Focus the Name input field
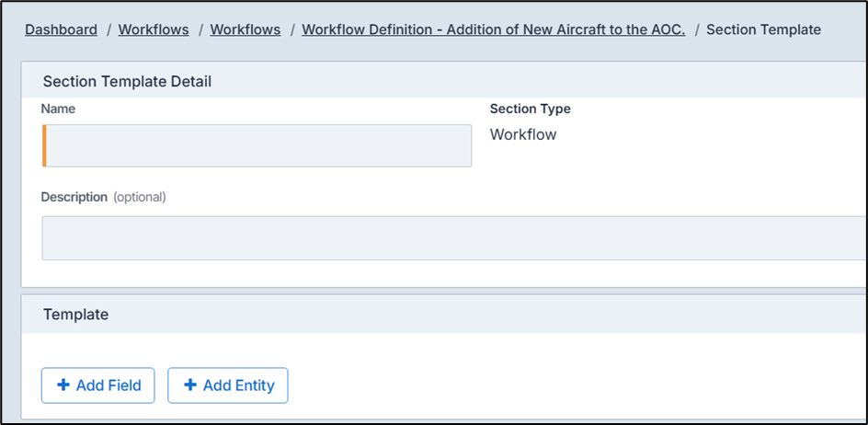Image resolution: width=868 pixels, height=425 pixels. [258, 146]
